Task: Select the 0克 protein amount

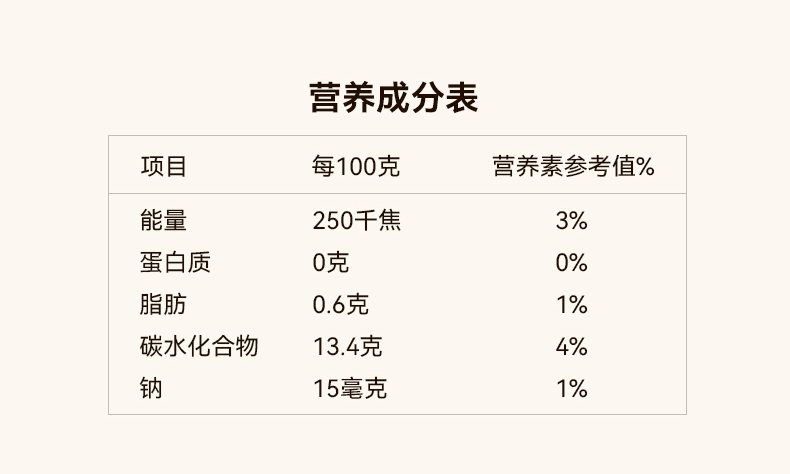Action: 331,263
